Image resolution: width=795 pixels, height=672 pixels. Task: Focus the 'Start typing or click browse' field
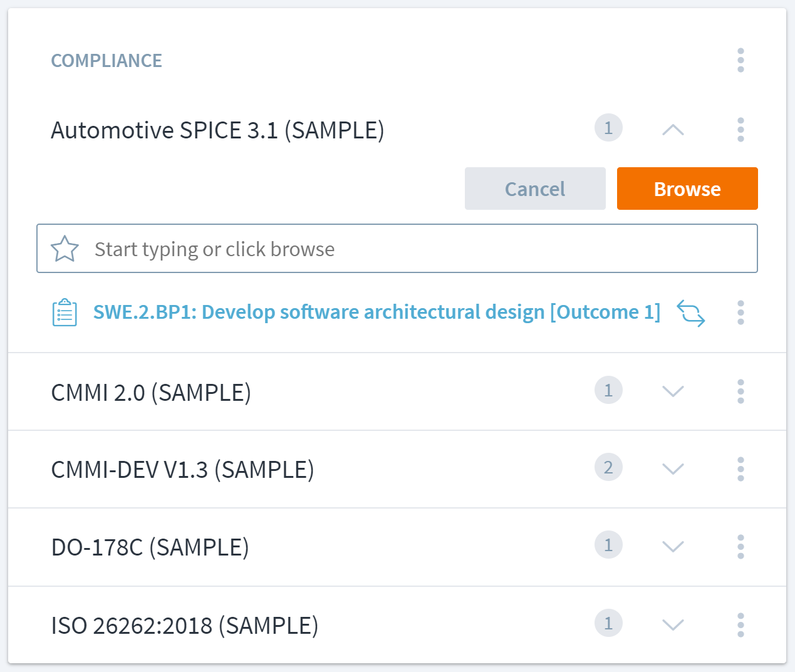pos(413,249)
